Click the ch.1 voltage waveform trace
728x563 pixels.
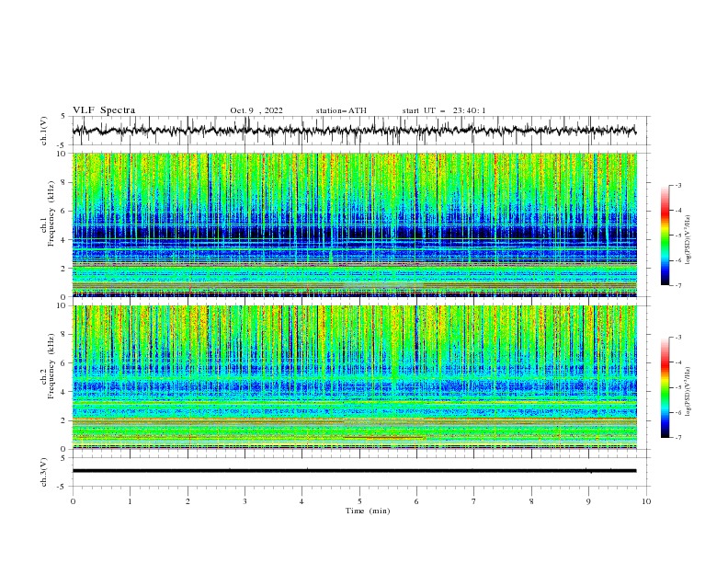point(354,131)
